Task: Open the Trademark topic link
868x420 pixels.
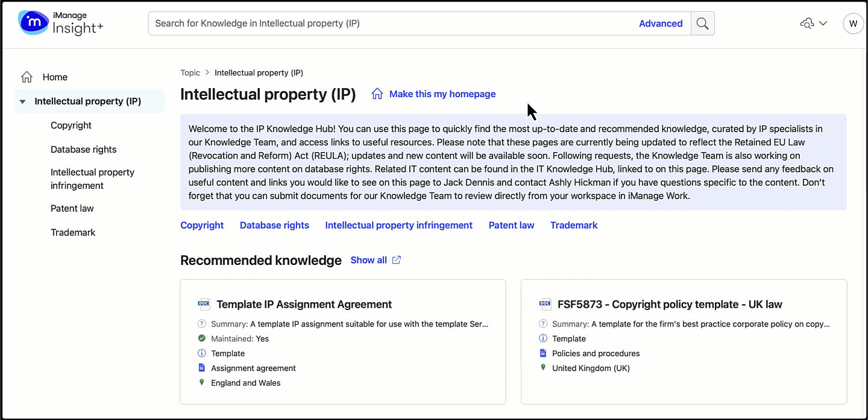Action: pyautogui.click(x=573, y=225)
